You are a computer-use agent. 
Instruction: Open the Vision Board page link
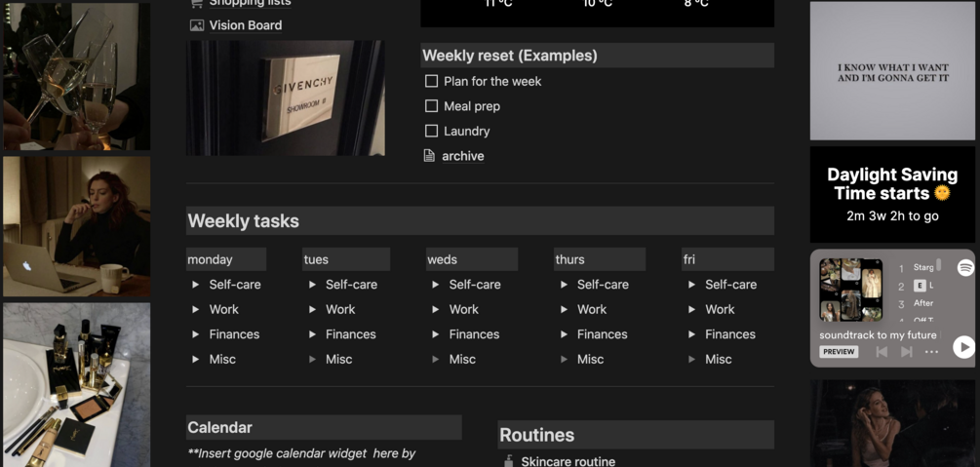[x=246, y=25]
